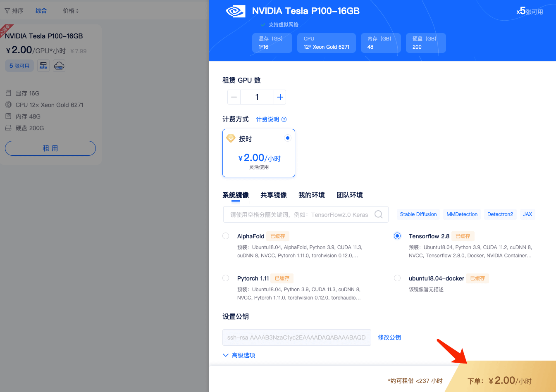The height and width of the screenshot is (392, 556).
Task: Decrease the GPU count with minus button
Action: point(234,97)
